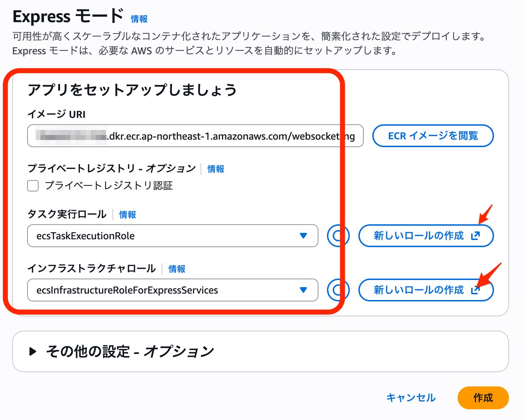Screen dimensions: 524x420
Task: Click the disclosure triangle beside その他の設定
Action: coord(34,351)
